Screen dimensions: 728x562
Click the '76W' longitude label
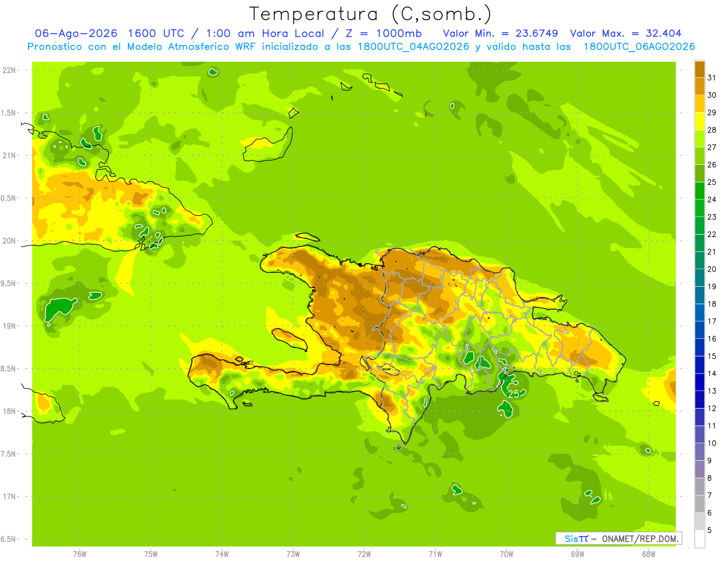click(79, 554)
